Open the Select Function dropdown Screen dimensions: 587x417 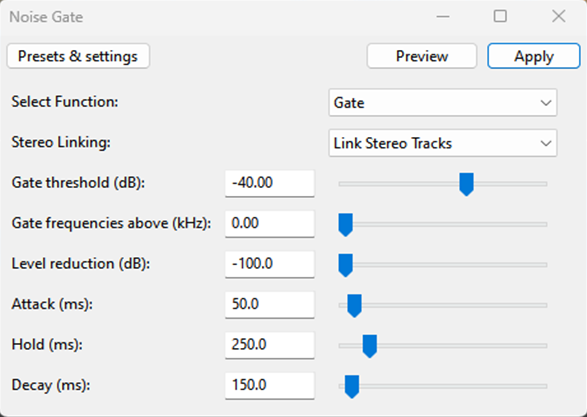click(443, 103)
